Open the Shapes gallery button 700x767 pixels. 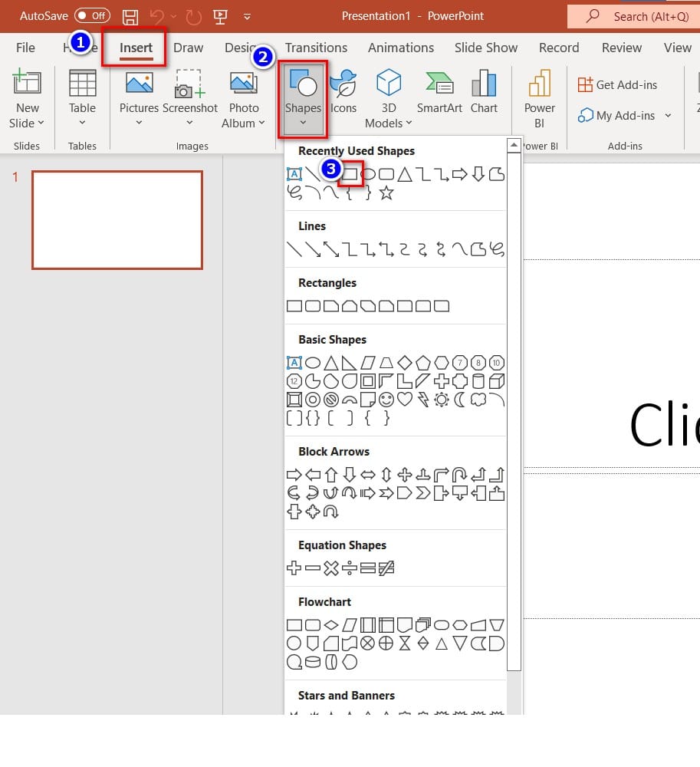click(x=303, y=100)
